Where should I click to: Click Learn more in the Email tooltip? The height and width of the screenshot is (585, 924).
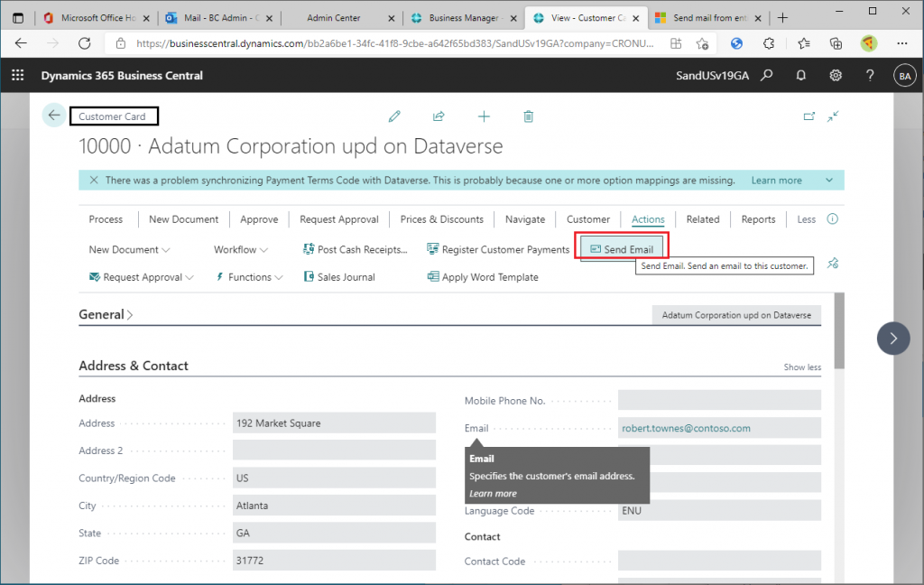(494, 494)
